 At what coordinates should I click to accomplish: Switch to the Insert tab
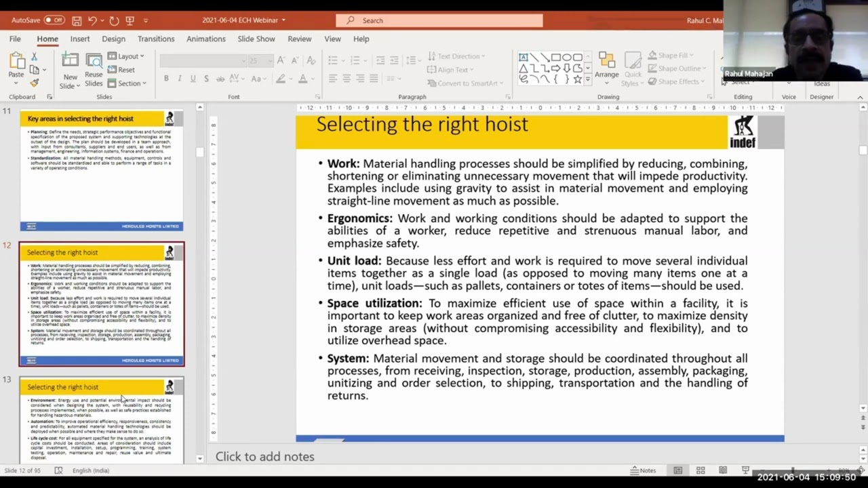point(79,39)
